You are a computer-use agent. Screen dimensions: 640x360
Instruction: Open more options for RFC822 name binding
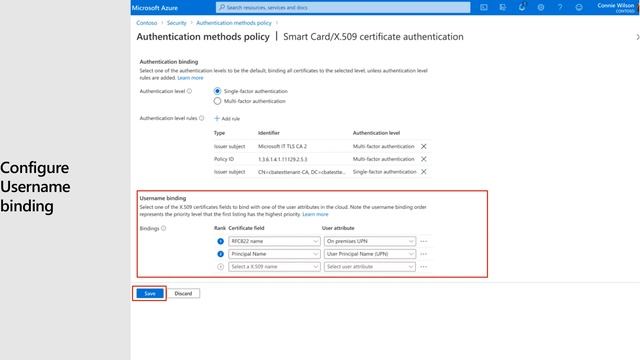[x=424, y=241]
